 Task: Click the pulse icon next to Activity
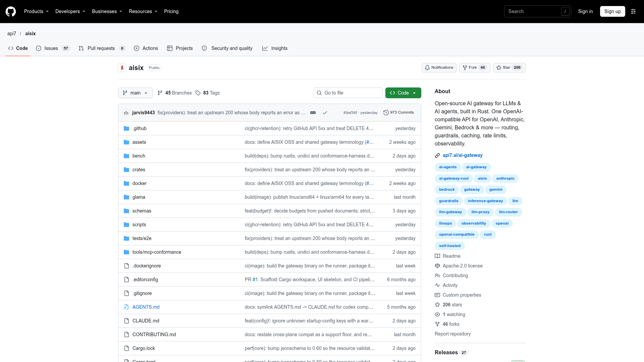pos(437,285)
